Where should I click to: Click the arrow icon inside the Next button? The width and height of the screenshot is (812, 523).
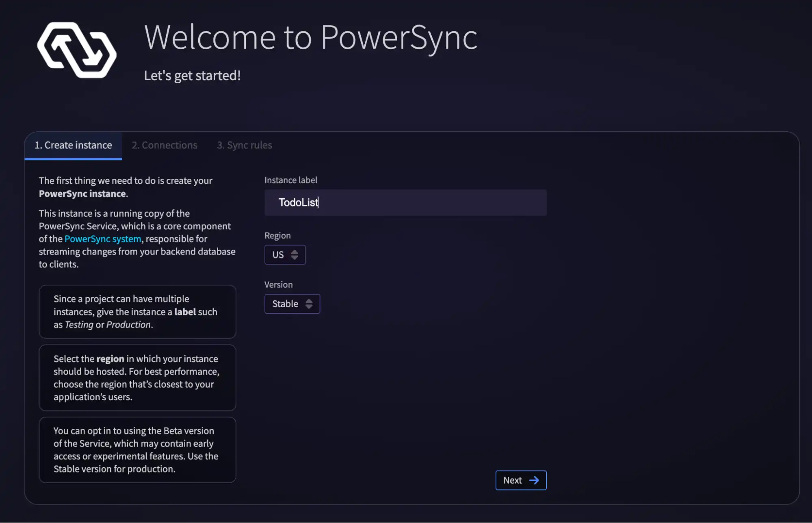pyautogui.click(x=534, y=480)
